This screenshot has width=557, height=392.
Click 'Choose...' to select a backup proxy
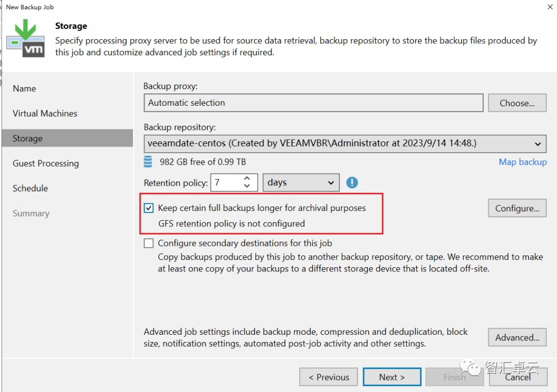tap(517, 103)
